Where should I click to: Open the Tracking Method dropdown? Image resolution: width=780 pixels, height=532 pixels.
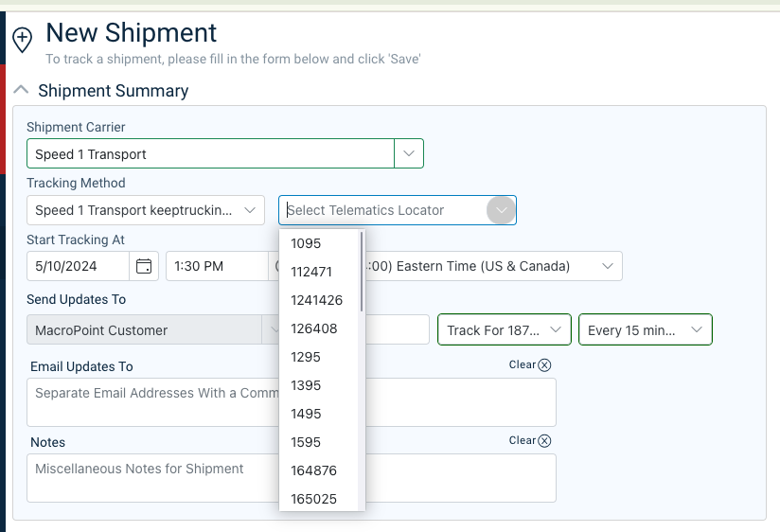[x=146, y=210]
